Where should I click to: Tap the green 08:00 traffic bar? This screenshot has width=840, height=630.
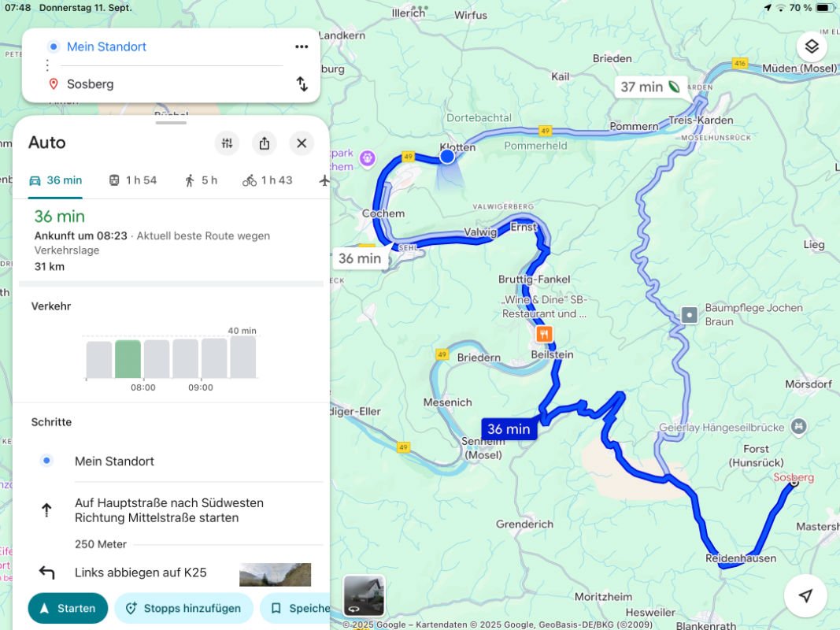tap(128, 358)
